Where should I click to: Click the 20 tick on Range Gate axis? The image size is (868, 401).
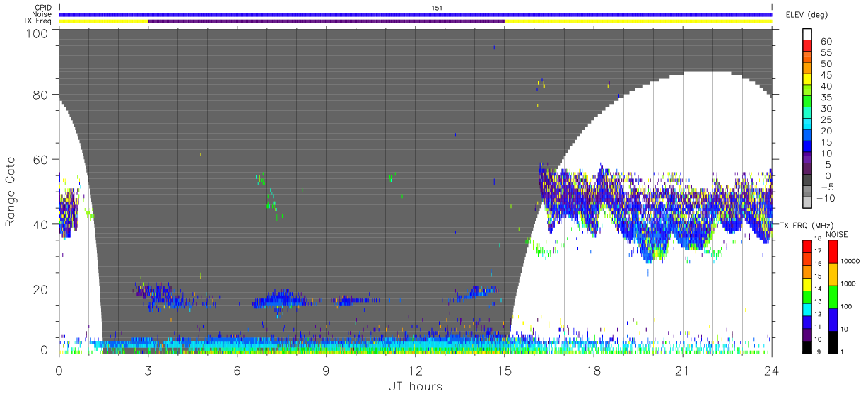[41, 289]
